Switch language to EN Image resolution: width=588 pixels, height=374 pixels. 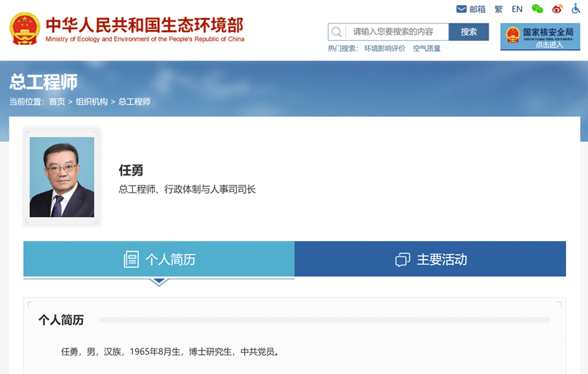[x=517, y=9]
